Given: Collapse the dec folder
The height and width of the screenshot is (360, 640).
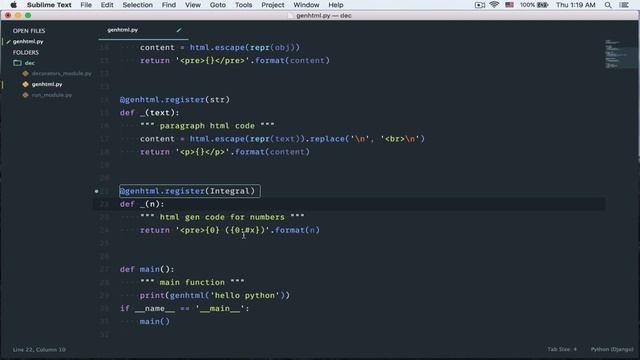Looking at the screenshot, I should coord(29,63).
